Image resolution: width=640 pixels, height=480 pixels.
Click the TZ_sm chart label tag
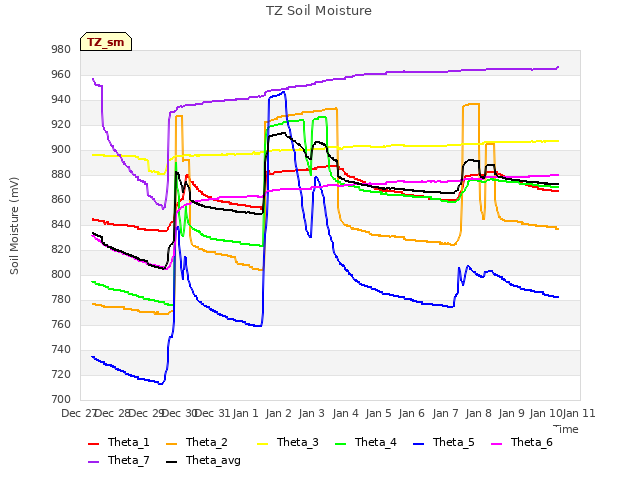click(x=106, y=42)
